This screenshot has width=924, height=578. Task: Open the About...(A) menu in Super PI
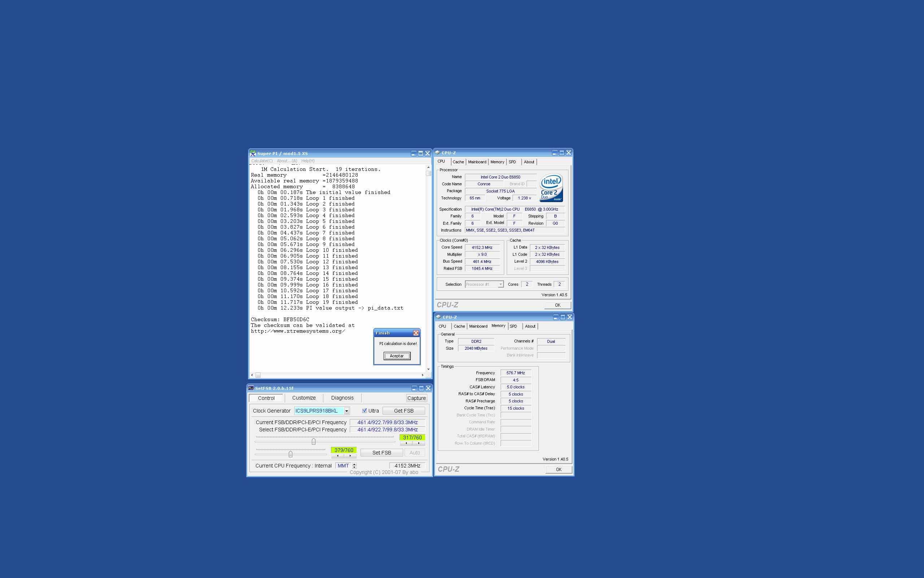coord(287,161)
